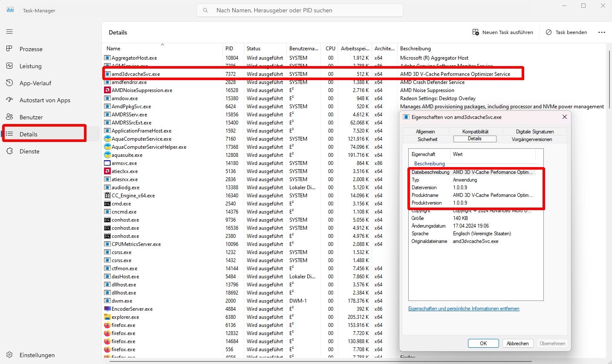The height and width of the screenshot is (364, 612).
Task: Sort by the Benutzername column header
Action: pyautogui.click(x=304, y=48)
